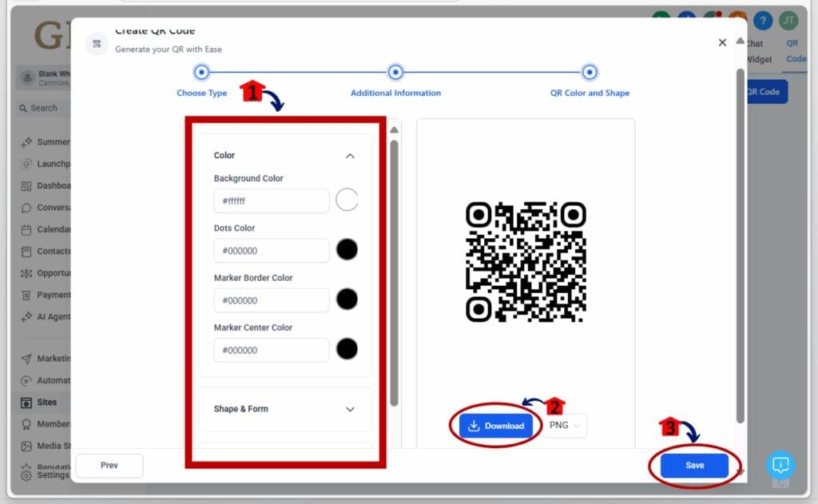Click the Launchpad sidebar icon
This screenshot has width=818, height=504.
click(x=26, y=164)
